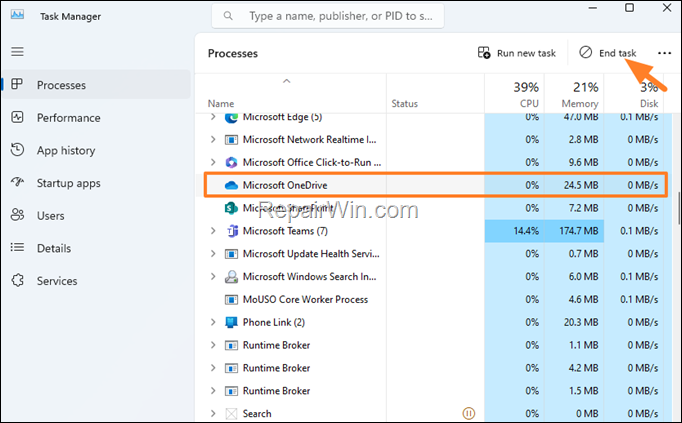Screen dimensions: 682x423
Task: Click the 14.4% CPU value for Teams
Action: [x=526, y=231]
